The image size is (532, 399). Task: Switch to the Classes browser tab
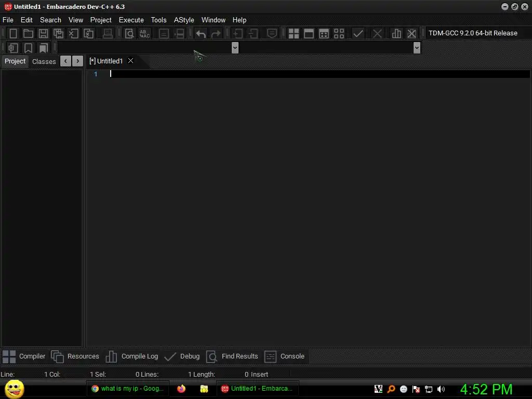[x=44, y=61]
